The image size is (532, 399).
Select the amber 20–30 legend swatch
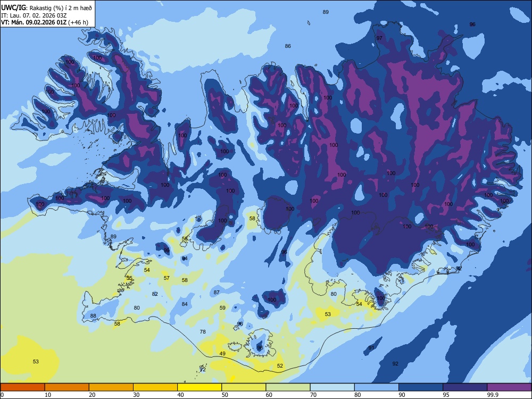click(x=111, y=387)
